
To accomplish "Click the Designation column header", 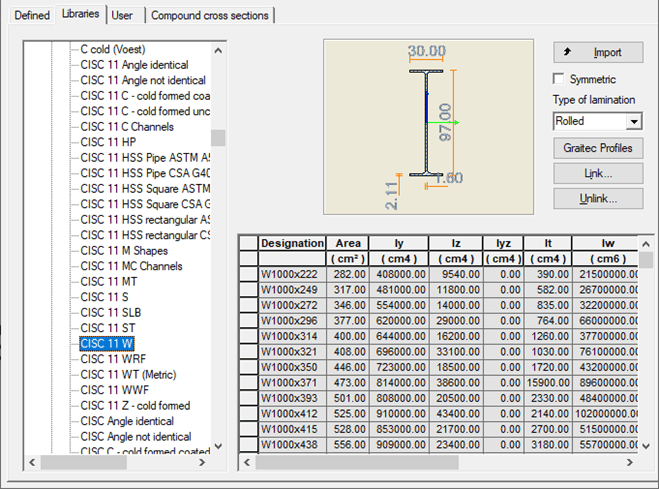I will click(291, 243).
